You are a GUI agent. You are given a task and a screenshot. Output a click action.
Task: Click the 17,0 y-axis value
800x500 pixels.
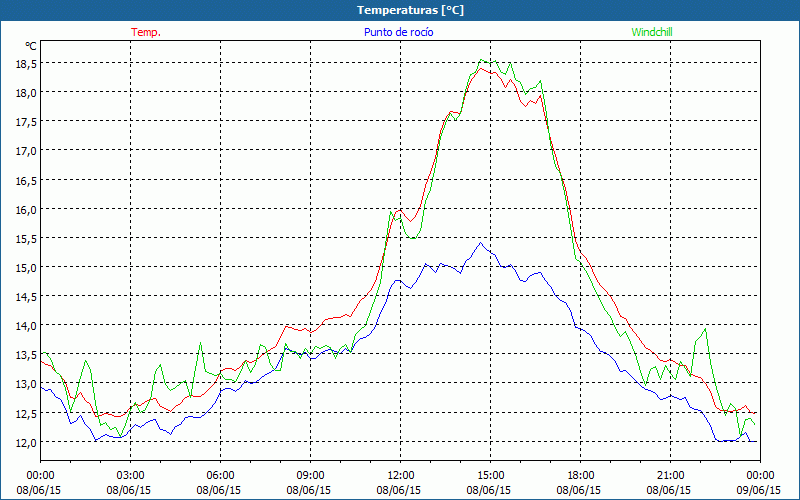(26, 151)
